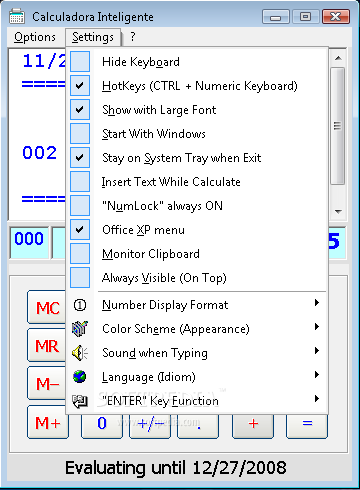Check Always Visible (On Top)

coord(80,277)
